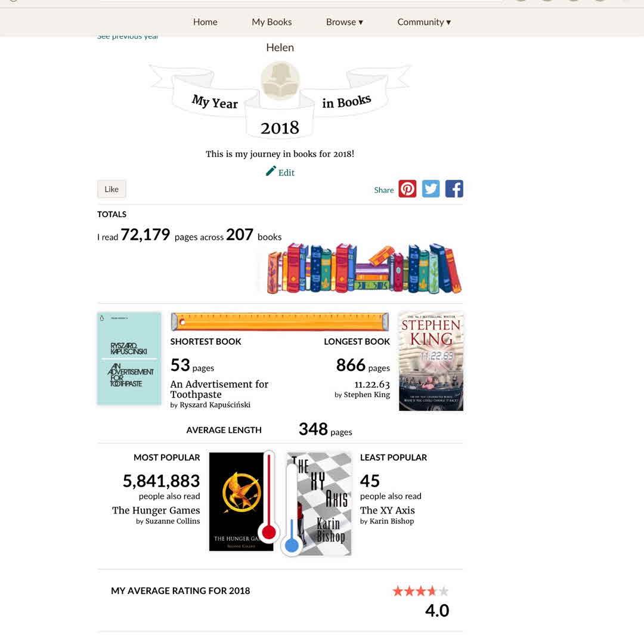Share via the Twitter icon
Image resolution: width=644 pixels, height=644 pixels.
tap(431, 189)
